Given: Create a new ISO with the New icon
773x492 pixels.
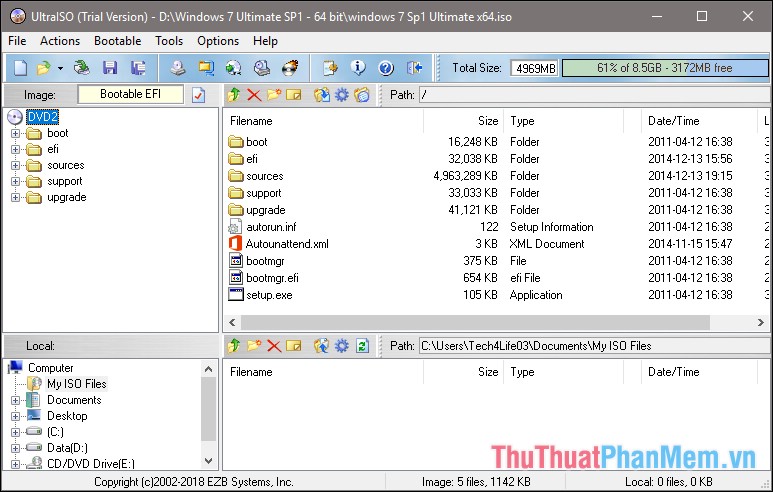Looking at the screenshot, I should tap(20, 68).
